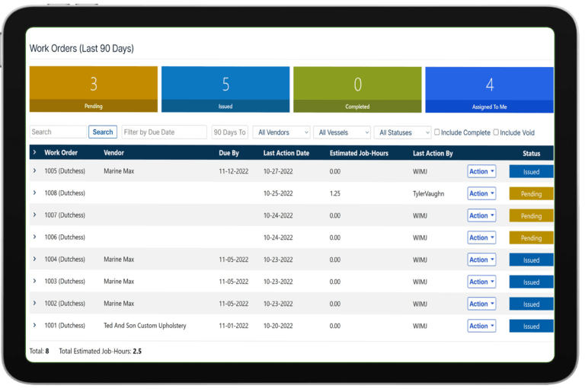The image size is (585, 392).
Task: Expand row chevron for work order 1008
Action: click(35, 193)
